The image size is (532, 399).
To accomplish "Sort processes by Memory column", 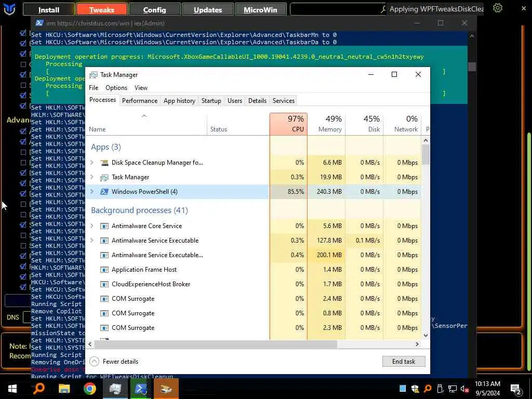I will click(326, 124).
